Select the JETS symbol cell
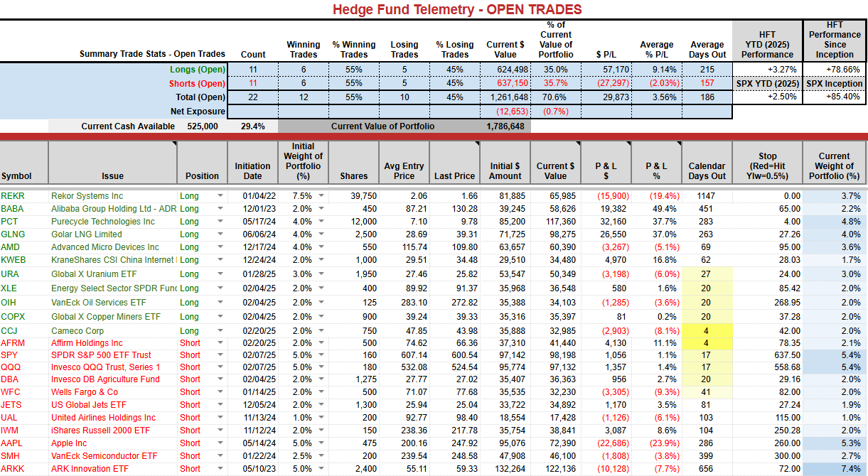This screenshot has height=476, width=868. 24,405
